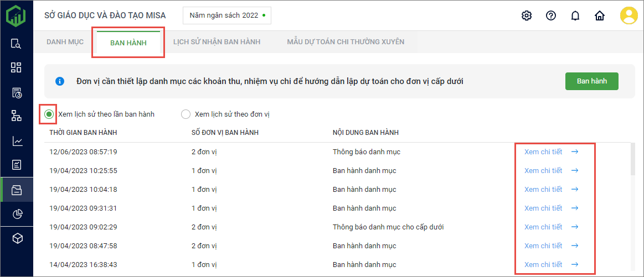Switch to LỊCH SỬ NHẬN BAN HÀNH tab
Viewport: 644px width, 277px height.
(217, 42)
